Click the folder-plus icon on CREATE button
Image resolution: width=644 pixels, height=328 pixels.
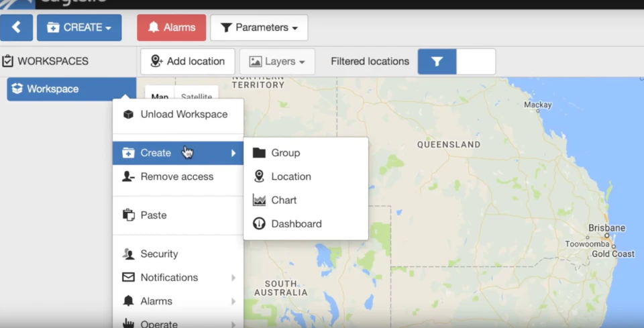[53, 28]
